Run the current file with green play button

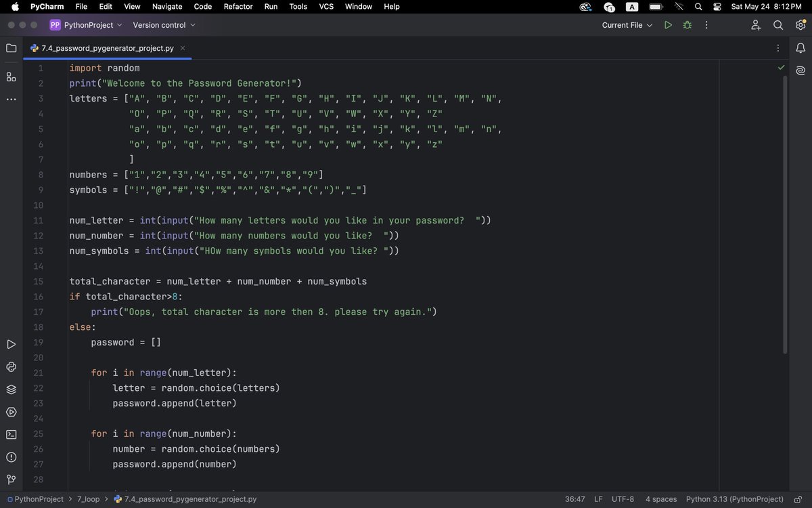tap(668, 25)
